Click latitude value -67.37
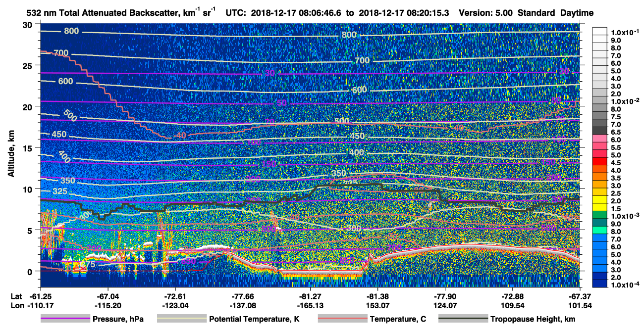This screenshot has width=644, height=330. click(580, 296)
